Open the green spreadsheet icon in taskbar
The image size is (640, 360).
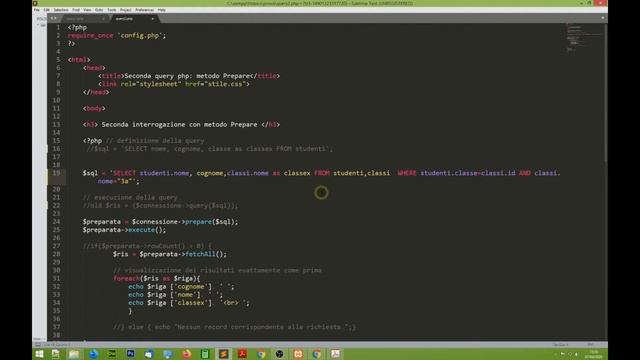[205, 354]
